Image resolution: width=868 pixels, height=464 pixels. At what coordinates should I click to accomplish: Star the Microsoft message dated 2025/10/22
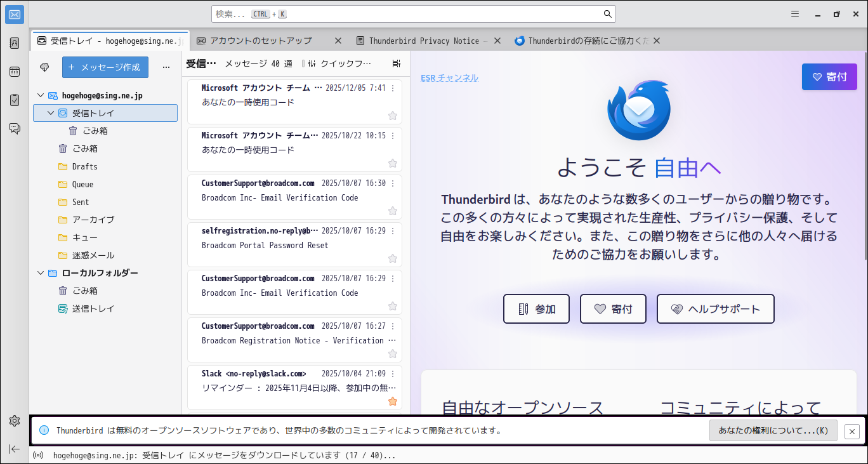tap(393, 163)
